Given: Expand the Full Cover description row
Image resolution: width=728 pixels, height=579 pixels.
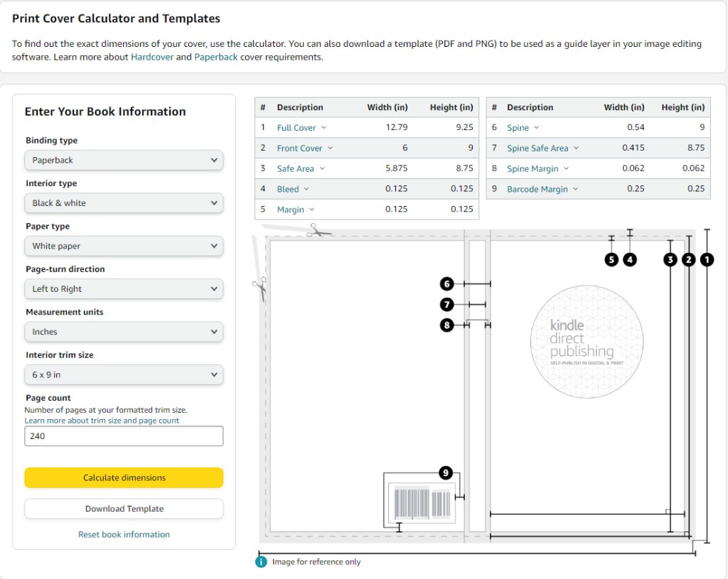Looking at the screenshot, I should pyautogui.click(x=301, y=128).
